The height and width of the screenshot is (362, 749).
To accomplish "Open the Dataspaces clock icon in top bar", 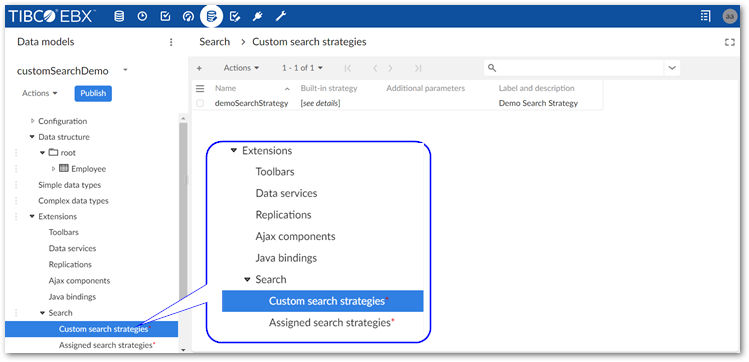I will [x=142, y=17].
